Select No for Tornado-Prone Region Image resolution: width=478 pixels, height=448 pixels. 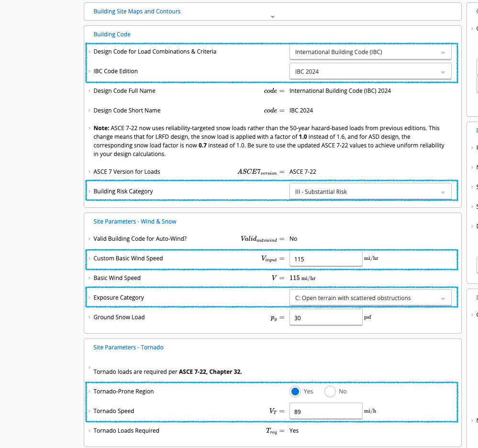tap(330, 391)
